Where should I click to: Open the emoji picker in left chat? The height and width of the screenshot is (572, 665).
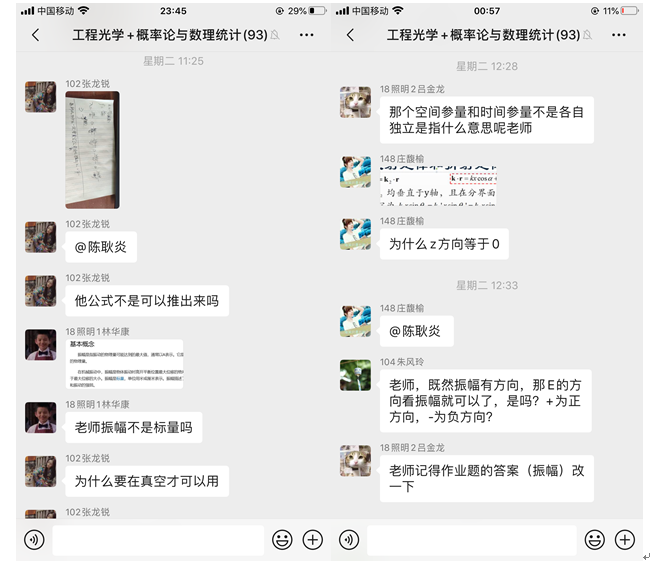click(282, 540)
